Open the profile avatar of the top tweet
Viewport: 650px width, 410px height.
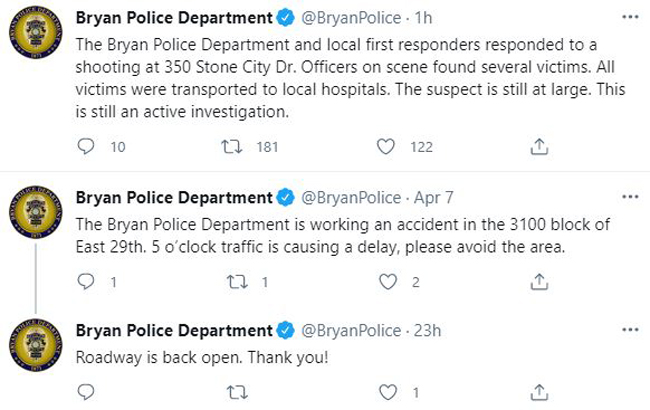[x=36, y=32]
